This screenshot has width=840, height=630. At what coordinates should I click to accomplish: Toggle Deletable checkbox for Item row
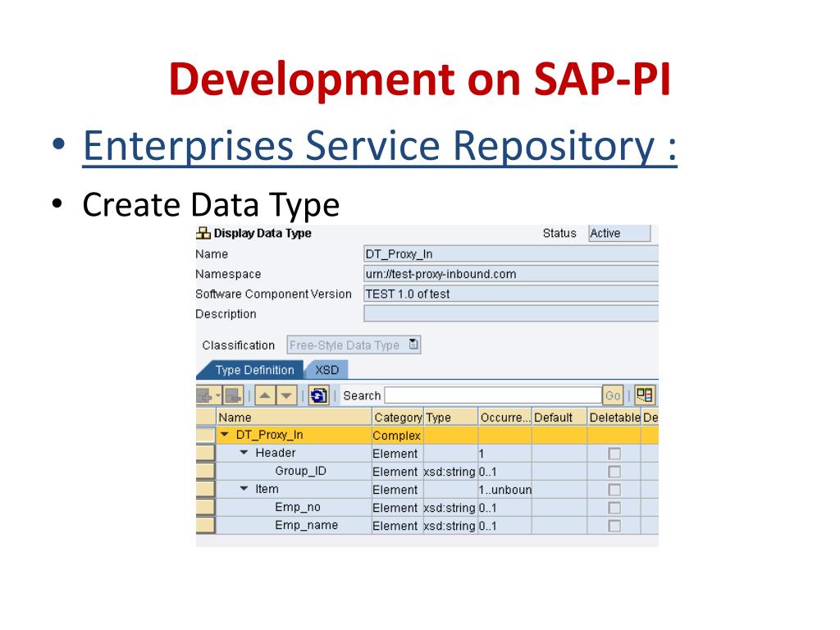[x=614, y=490]
